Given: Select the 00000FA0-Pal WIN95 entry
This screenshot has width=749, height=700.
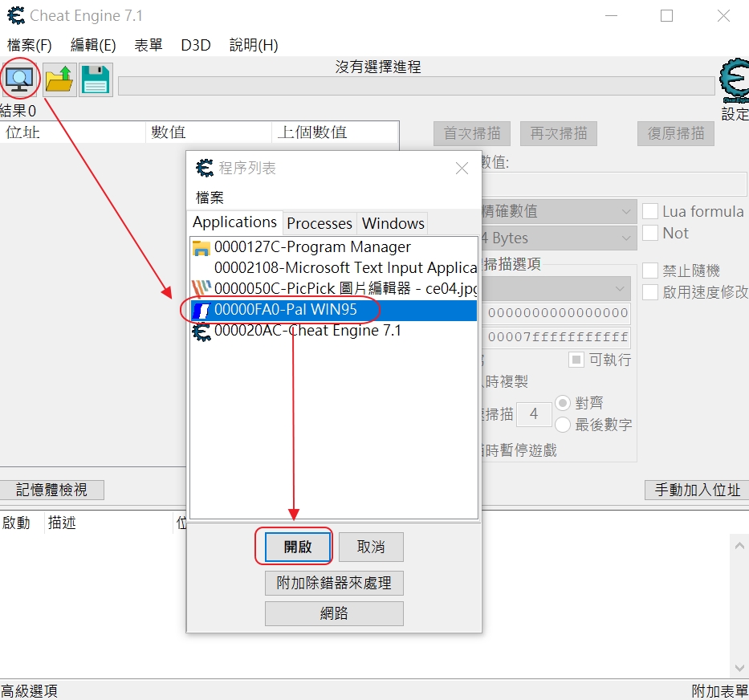Looking at the screenshot, I should pyautogui.click(x=333, y=310).
